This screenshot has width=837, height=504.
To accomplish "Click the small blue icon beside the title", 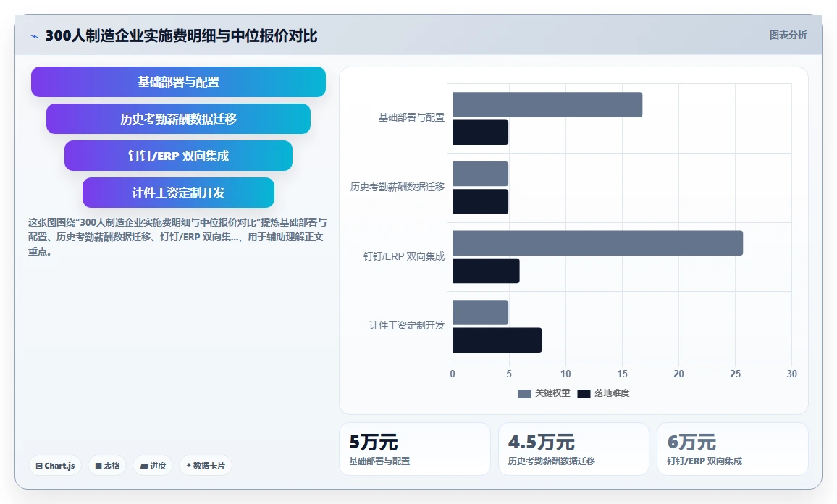I will pos(35,36).
